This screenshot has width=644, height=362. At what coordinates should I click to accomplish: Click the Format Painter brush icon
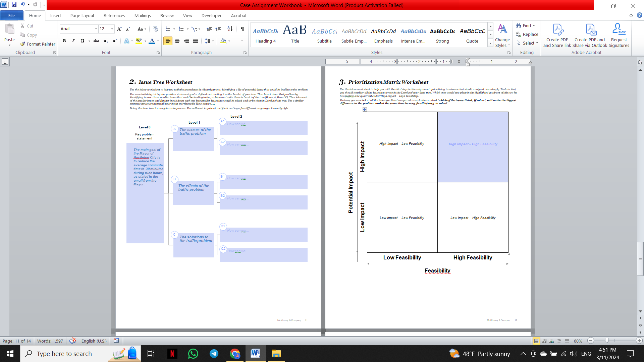pos(22,44)
